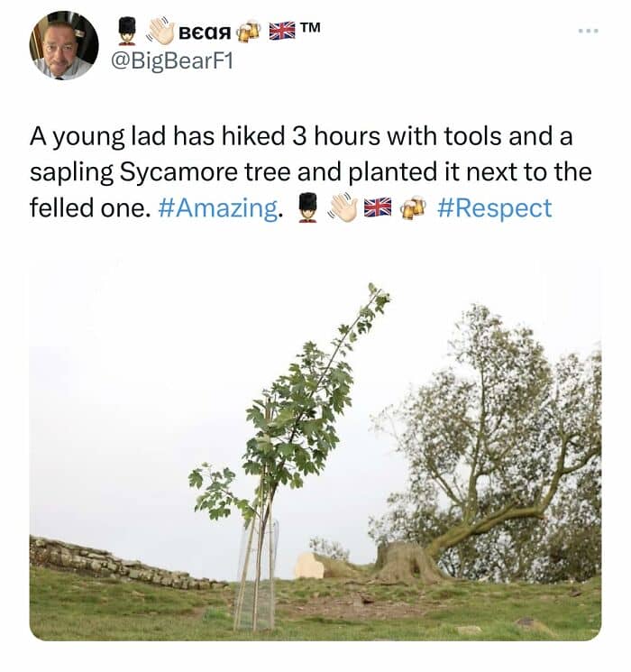This screenshot has width=631, height=672.
Task: Open the #Respect hashtag
Action: [494, 207]
